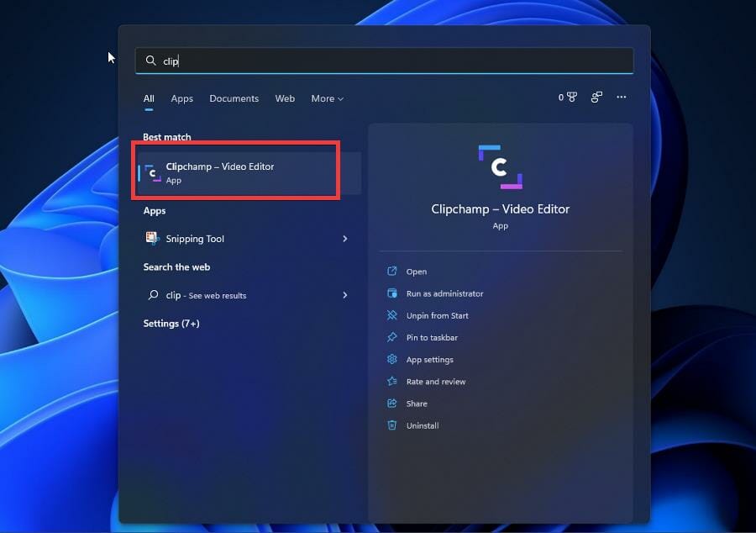This screenshot has height=533, width=756.
Task: Open the three-dot options menu
Action: [x=621, y=98]
